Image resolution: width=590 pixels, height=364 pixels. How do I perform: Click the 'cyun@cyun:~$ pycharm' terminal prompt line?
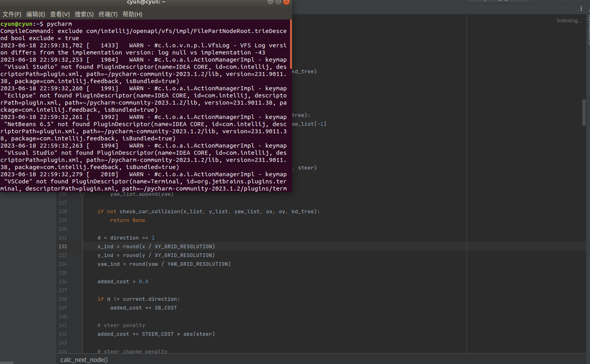pos(36,24)
